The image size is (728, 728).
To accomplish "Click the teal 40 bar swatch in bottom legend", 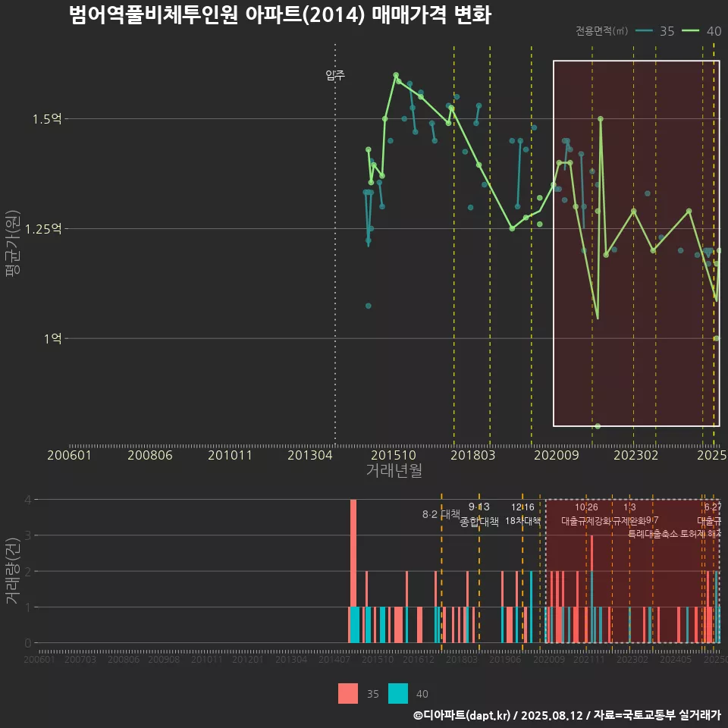I will coord(398,694).
